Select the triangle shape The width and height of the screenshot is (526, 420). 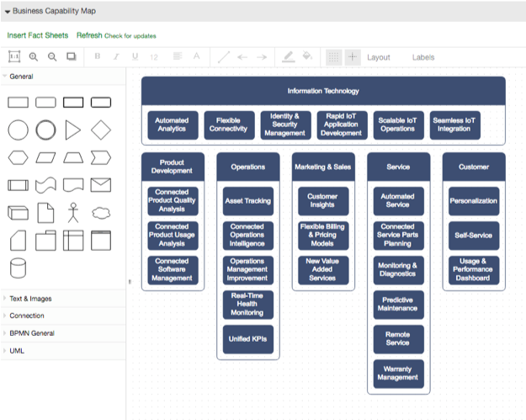click(x=73, y=130)
